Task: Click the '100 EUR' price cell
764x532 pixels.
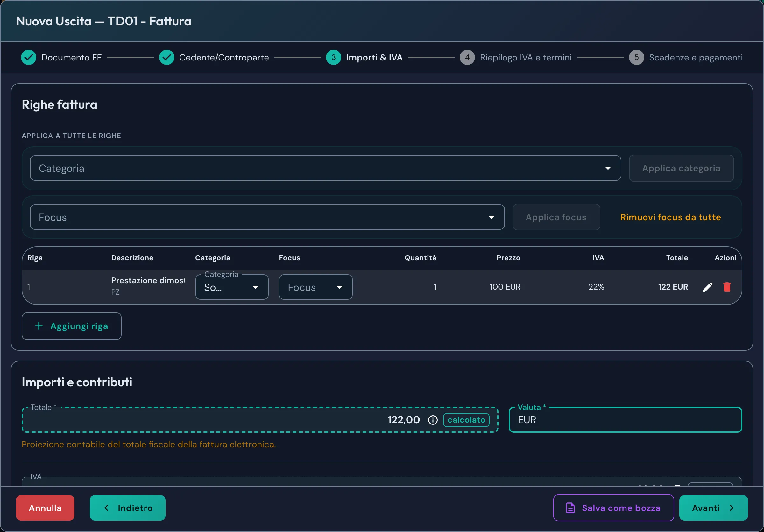Action: point(505,287)
